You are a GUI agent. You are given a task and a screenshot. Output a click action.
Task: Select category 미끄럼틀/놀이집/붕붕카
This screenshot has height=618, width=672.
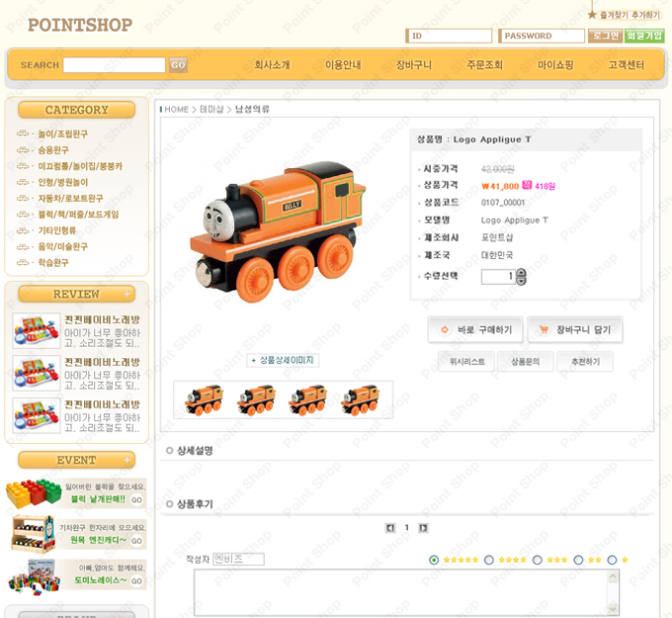point(80,166)
